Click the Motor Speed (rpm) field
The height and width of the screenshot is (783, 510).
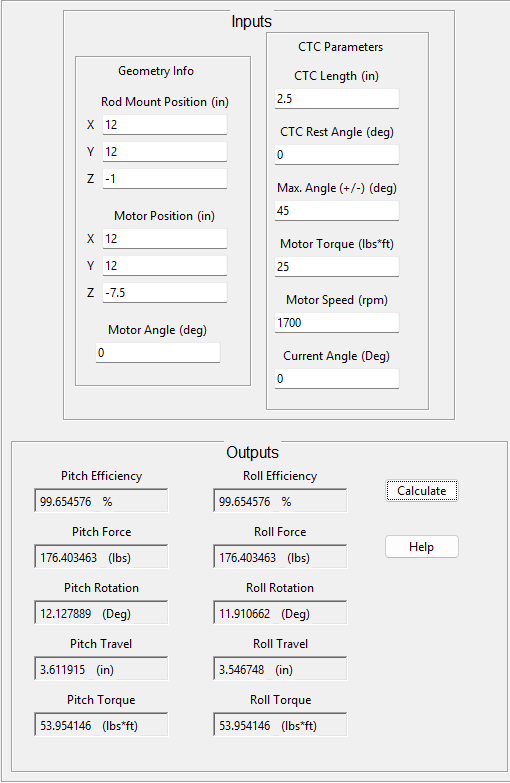coord(337,323)
